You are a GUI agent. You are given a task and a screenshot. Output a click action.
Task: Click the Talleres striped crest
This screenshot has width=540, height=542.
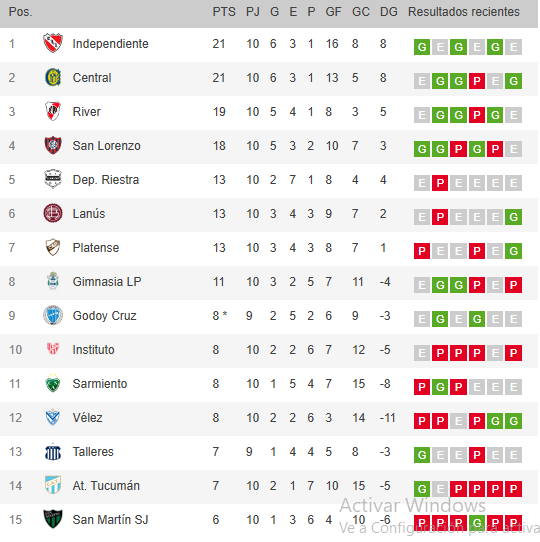(x=53, y=451)
